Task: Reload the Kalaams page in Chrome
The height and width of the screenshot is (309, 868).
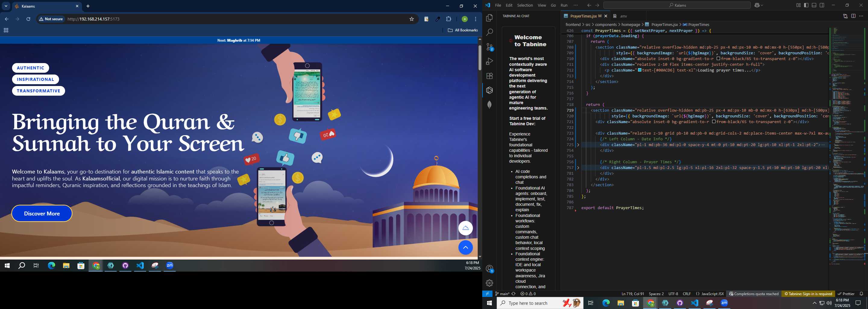Action: pyautogui.click(x=28, y=19)
